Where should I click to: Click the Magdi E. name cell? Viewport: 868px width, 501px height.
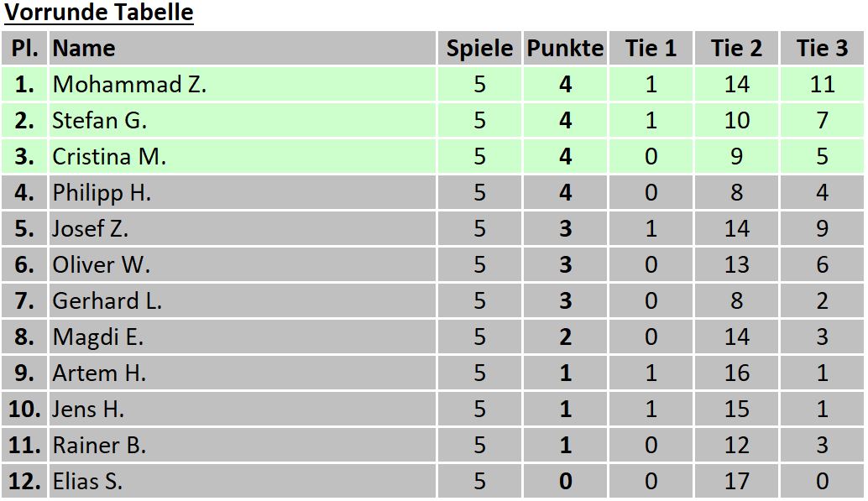(97, 337)
